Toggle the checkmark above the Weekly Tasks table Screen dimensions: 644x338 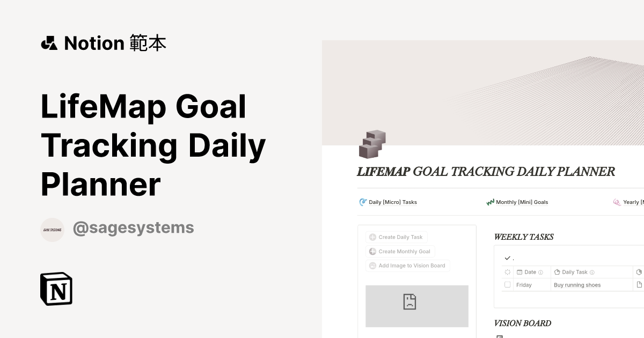pos(507,258)
